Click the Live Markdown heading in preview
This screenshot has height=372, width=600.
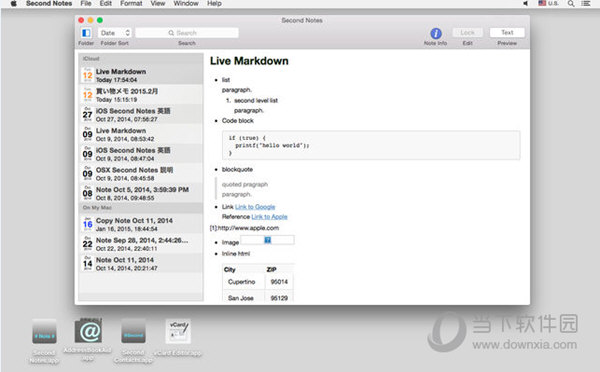click(x=249, y=61)
